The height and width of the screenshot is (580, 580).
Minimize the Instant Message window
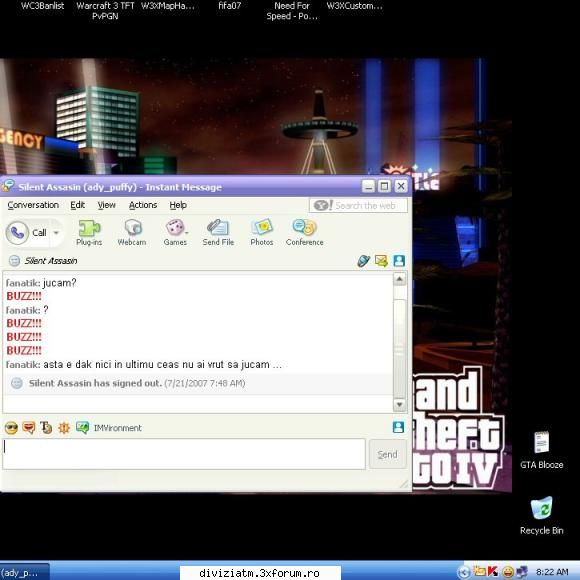368,186
